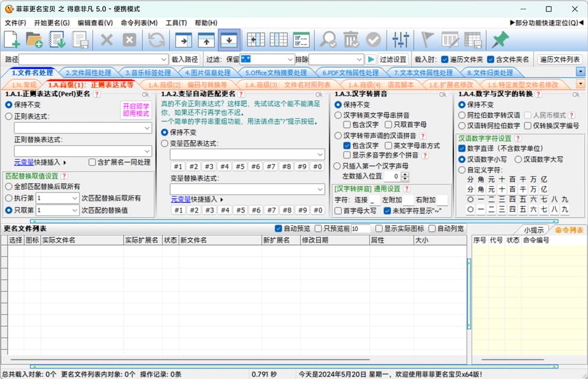Toggle the 自动预览 checkbox
The image size is (588, 379).
[x=279, y=229]
